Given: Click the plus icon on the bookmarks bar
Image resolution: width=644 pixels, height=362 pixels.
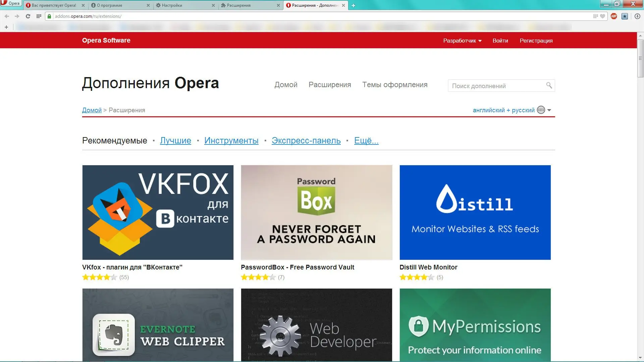Looking at the screenshot, I should click(6, 27).
